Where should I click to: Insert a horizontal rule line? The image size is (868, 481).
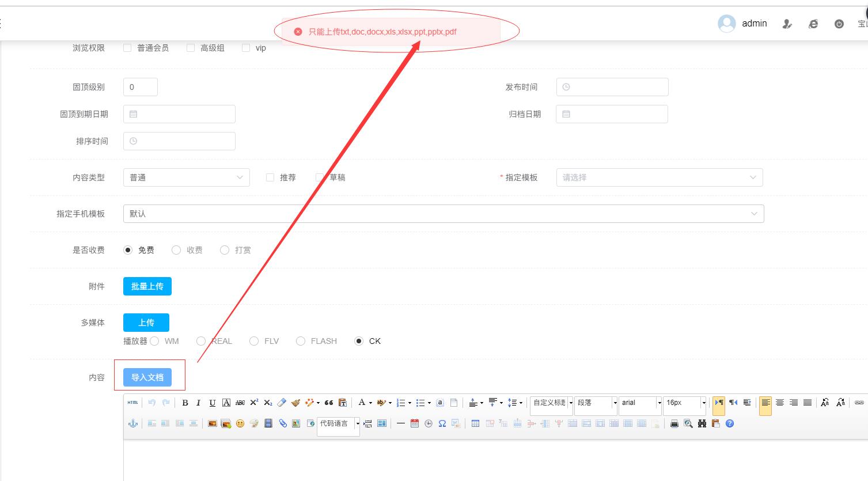pos(400,423)
